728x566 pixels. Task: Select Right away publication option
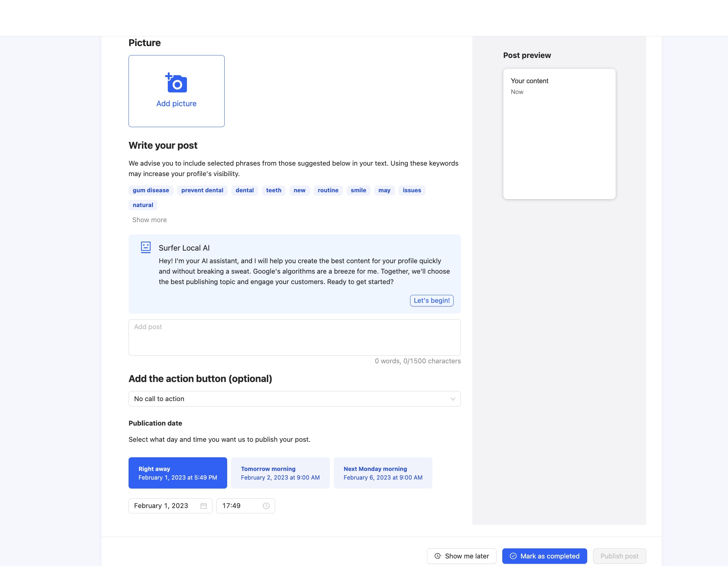177,473
